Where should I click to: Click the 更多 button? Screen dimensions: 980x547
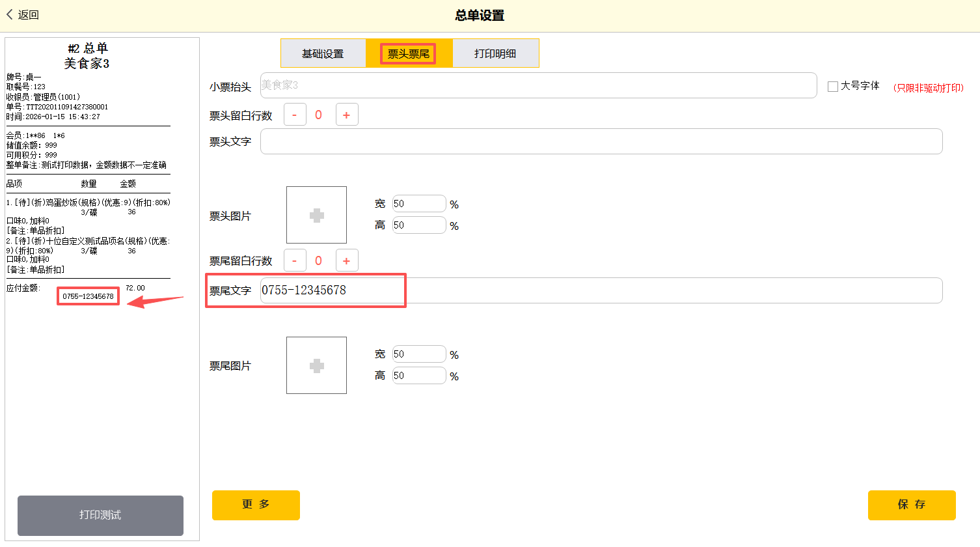pos(256,505)
